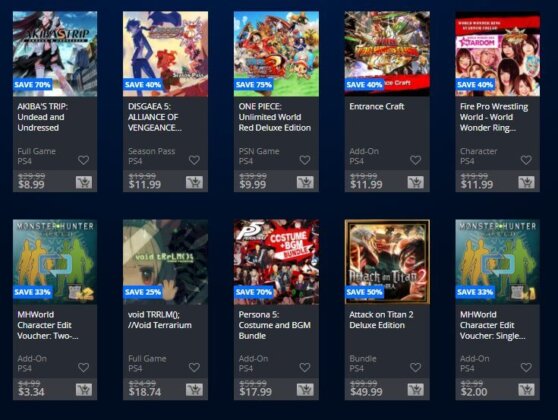Open ONE PIECE Unlimited World Red title link
The height and width of the screenshot is (420, 558).
[275, 117]
